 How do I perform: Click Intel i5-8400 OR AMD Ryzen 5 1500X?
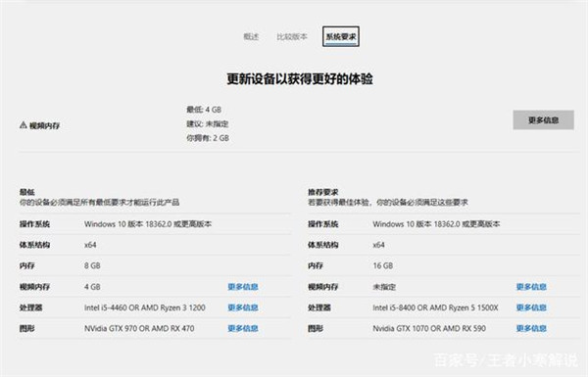coord(435,307)
